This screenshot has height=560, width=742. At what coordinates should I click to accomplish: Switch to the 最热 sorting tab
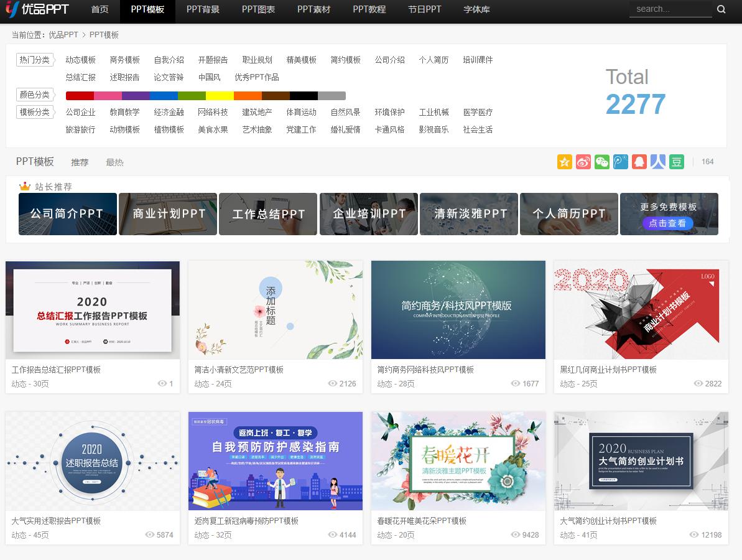click(x=114, y=162)
